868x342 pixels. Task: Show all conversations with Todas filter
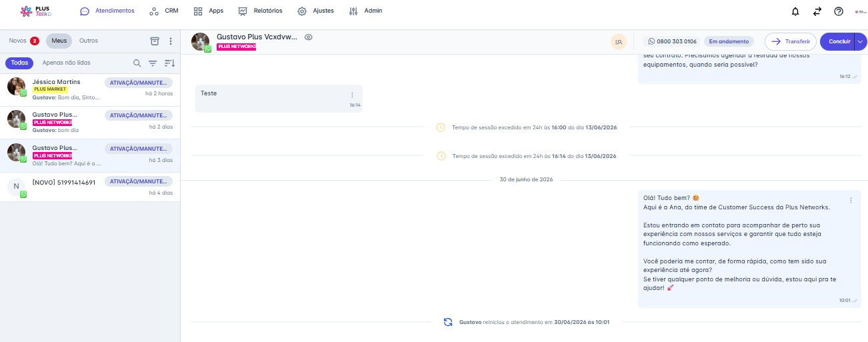point(19,63)
